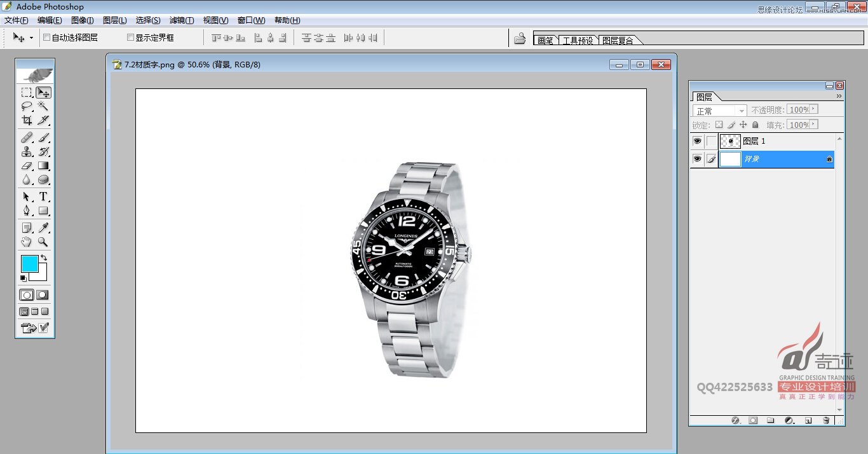Image resolution: width=868 pixels, height=454 pixels.
Task: Select the Gradient tool
Action: 43,165
